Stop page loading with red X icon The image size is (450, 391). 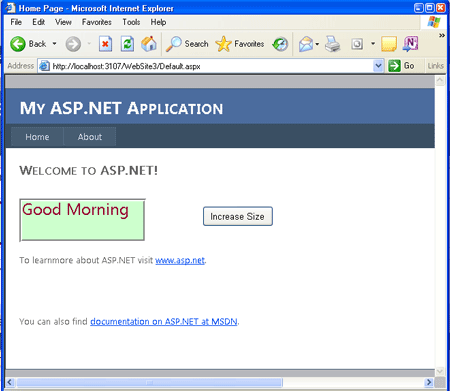[x=105, y=44]
